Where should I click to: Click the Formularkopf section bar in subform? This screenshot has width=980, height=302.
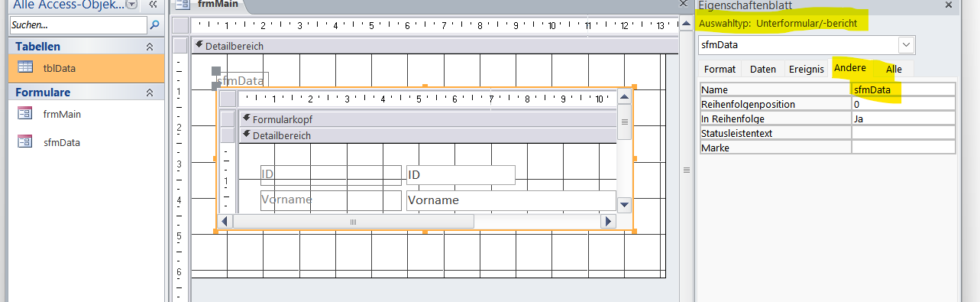click(427, 119)
